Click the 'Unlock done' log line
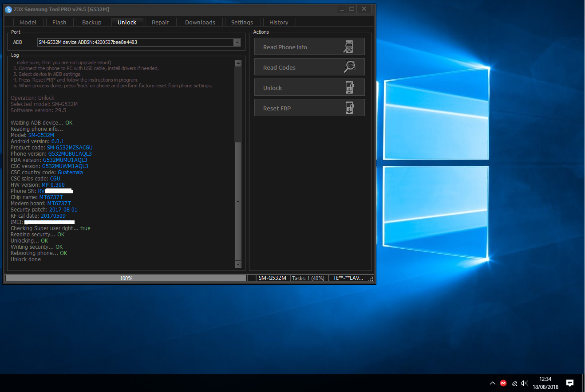The height and width of the screenshot is (392, 585). point(26,259)
